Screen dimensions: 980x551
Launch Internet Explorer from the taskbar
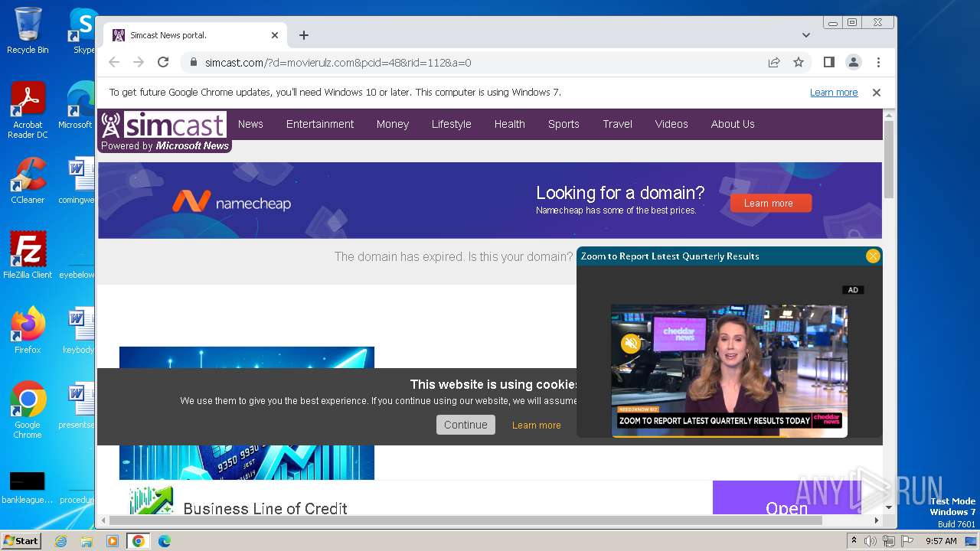[x=61, y=541]
